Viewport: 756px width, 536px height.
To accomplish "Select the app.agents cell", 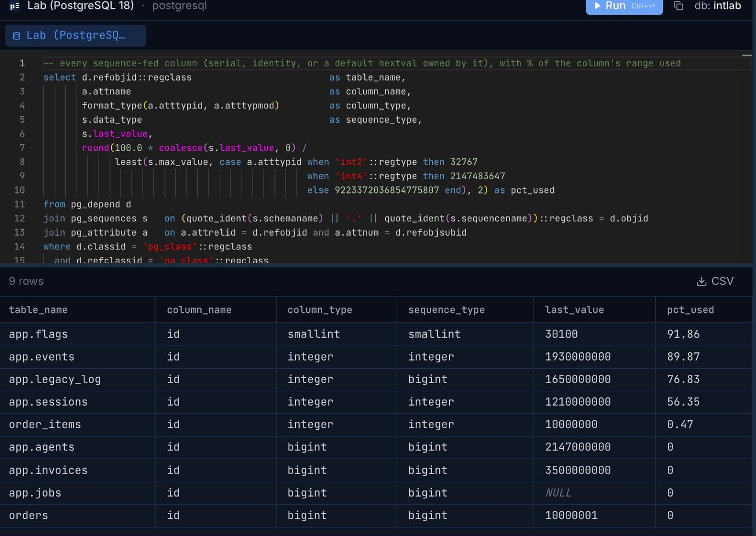I will 77,447.
